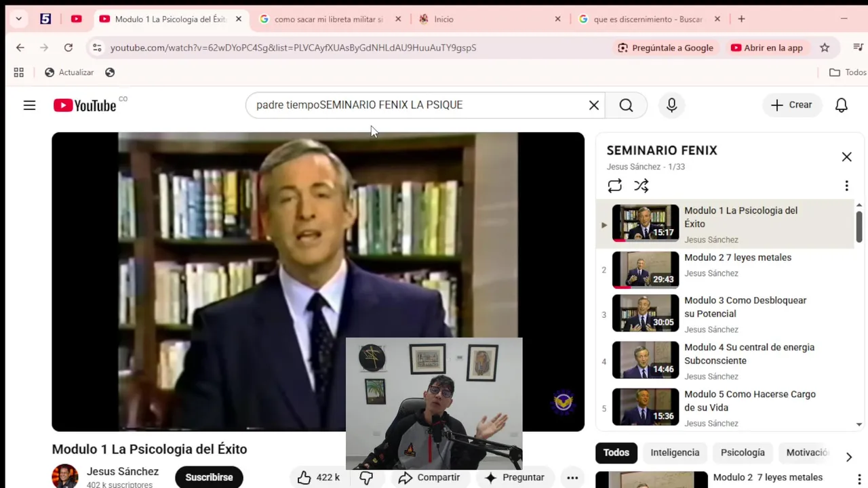Image resolution: width=868 pixels, height=488 pixels.
Task: Click the YouTube URL address bar
Action: [x=293, y=47]
